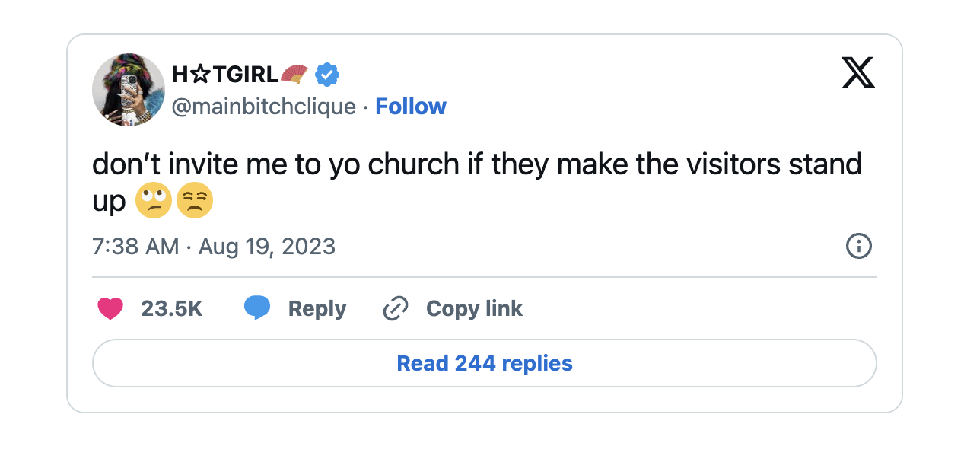Viewport: 980px width, 475px height.
Task: Click the Copy link text label
Action: tap(473, 308)
